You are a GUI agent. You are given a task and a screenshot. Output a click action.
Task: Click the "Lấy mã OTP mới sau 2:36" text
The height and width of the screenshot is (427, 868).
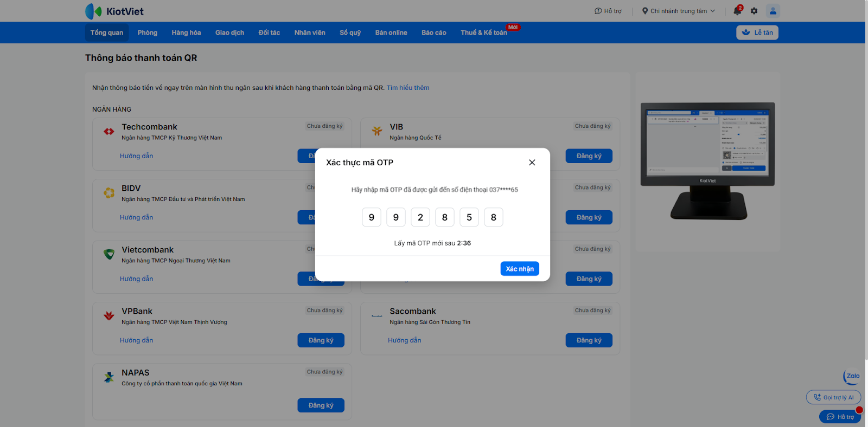click(432, 243)
